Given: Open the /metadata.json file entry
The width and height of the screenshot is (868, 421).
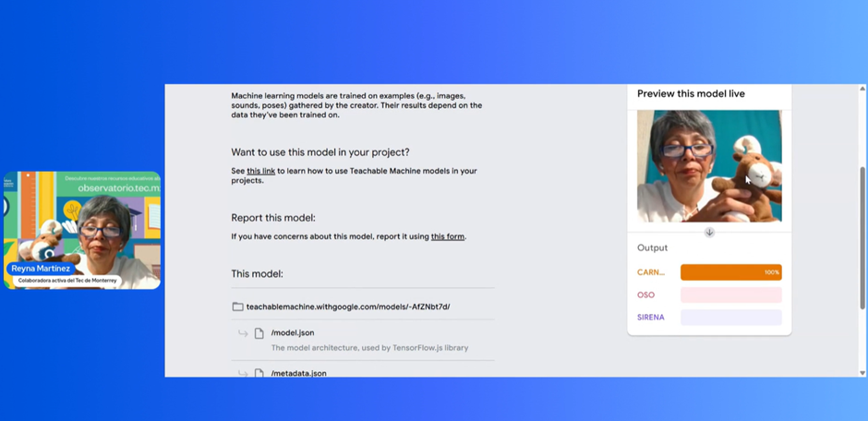Looking at the screenshot, I should (298, 373).
